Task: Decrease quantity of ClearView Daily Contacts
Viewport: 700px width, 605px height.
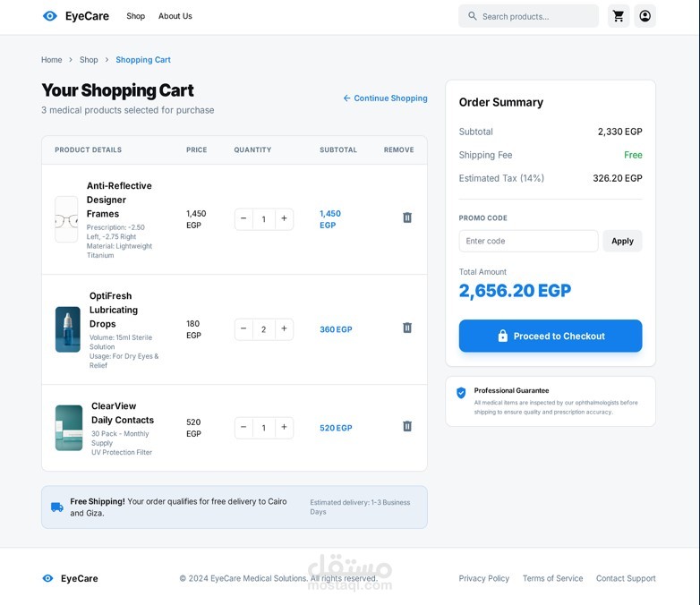Action: (243, 427)
